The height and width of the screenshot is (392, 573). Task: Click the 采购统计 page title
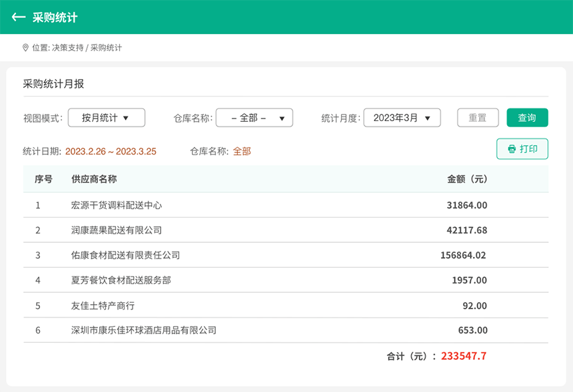(55, 17)
